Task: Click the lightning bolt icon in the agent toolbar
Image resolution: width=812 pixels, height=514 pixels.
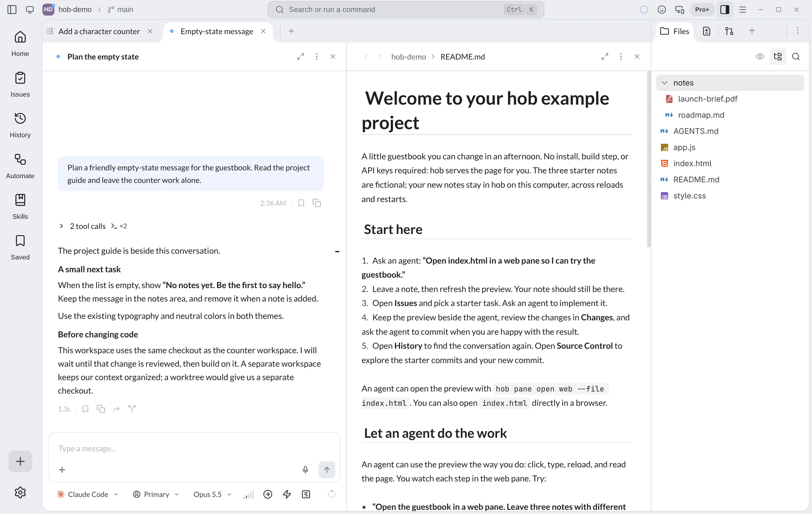Action: (x=287, y=494)
